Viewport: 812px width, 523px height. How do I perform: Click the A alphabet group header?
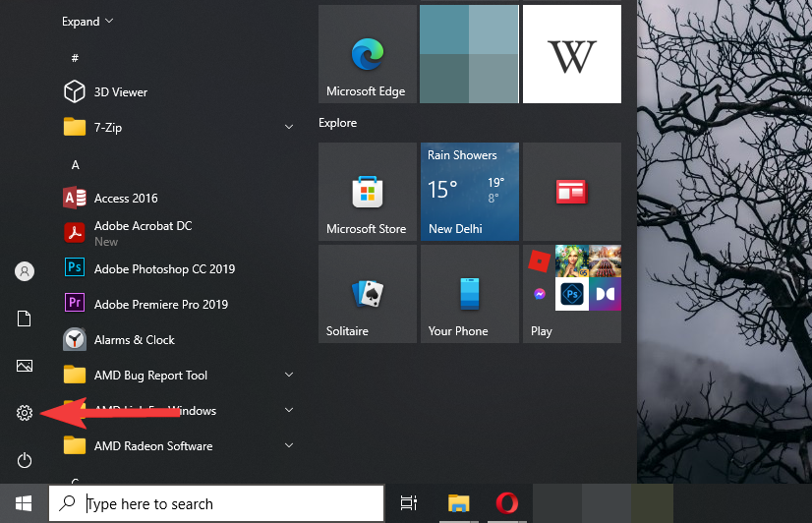point(75,165)
